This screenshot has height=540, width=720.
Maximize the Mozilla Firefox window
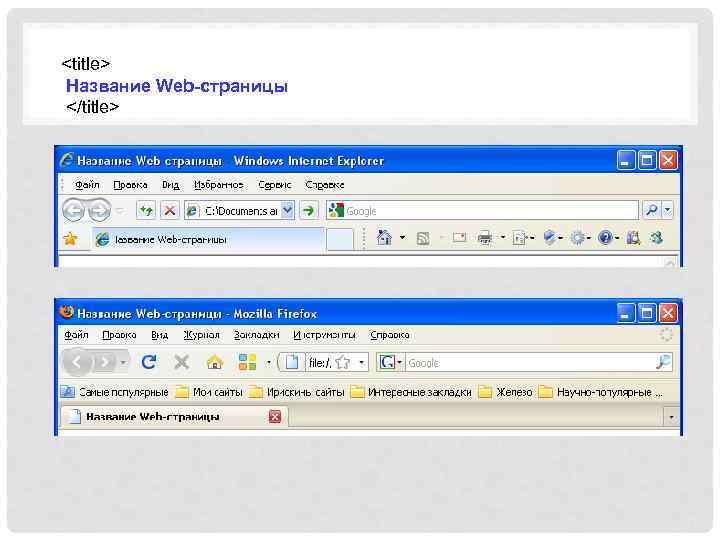click(647, 313)
